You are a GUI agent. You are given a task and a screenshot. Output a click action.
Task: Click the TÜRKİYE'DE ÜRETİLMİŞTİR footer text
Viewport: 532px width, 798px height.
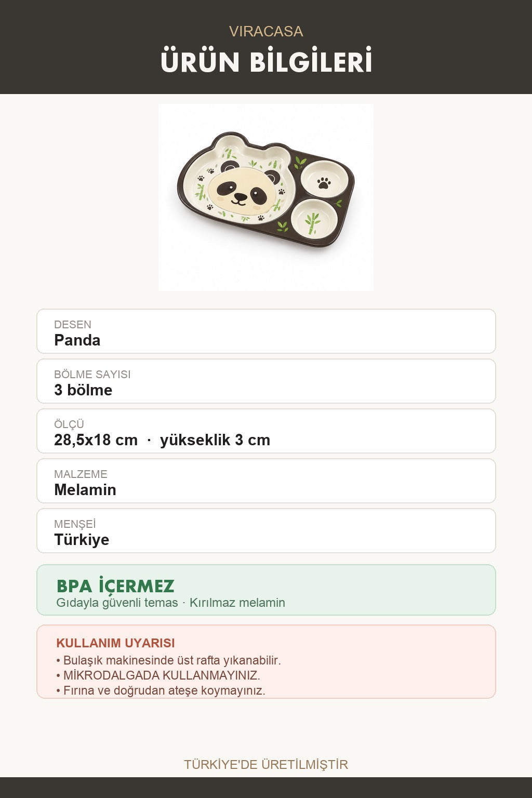tap(266, 765)
